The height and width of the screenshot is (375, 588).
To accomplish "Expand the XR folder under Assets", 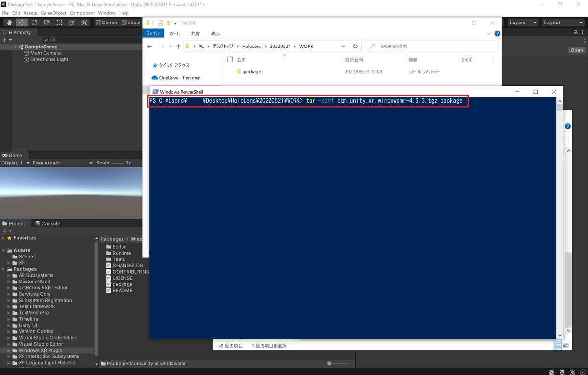I will pyautogui.click(x=9, y=263).
